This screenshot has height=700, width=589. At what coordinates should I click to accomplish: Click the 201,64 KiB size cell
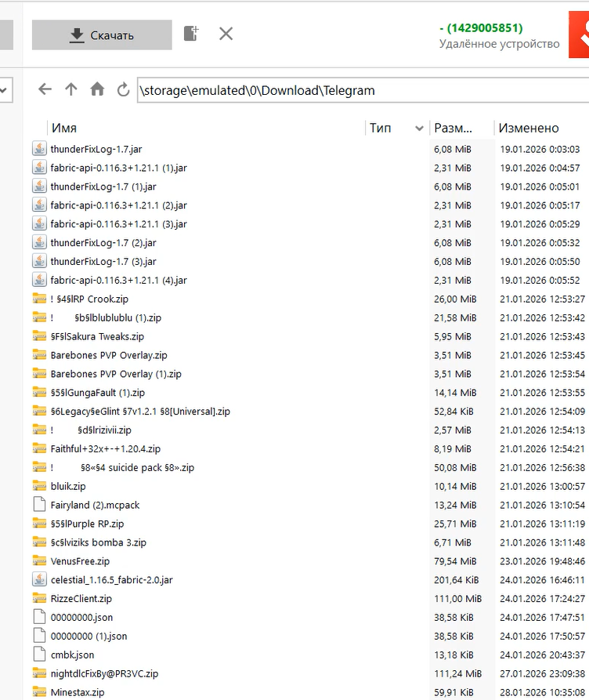tap(457, 580)
